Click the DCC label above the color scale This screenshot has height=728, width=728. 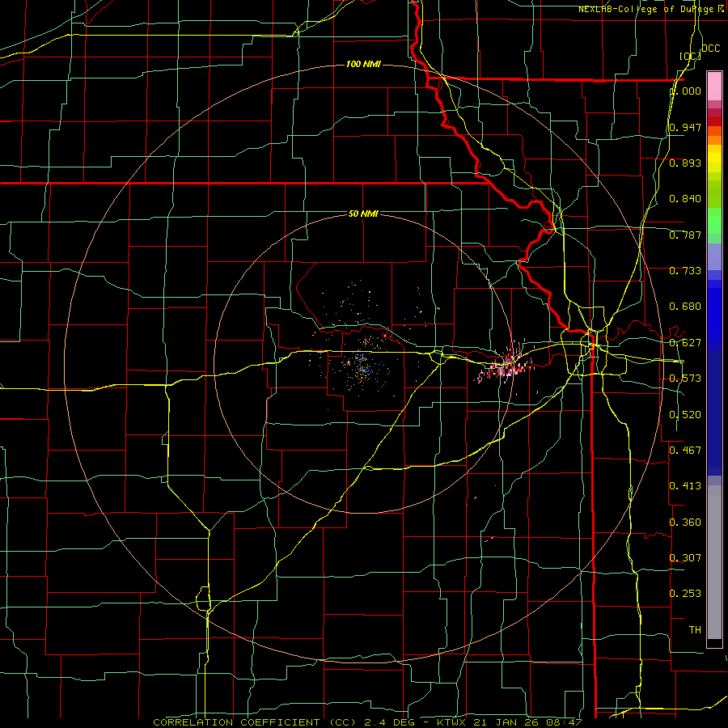710,49
